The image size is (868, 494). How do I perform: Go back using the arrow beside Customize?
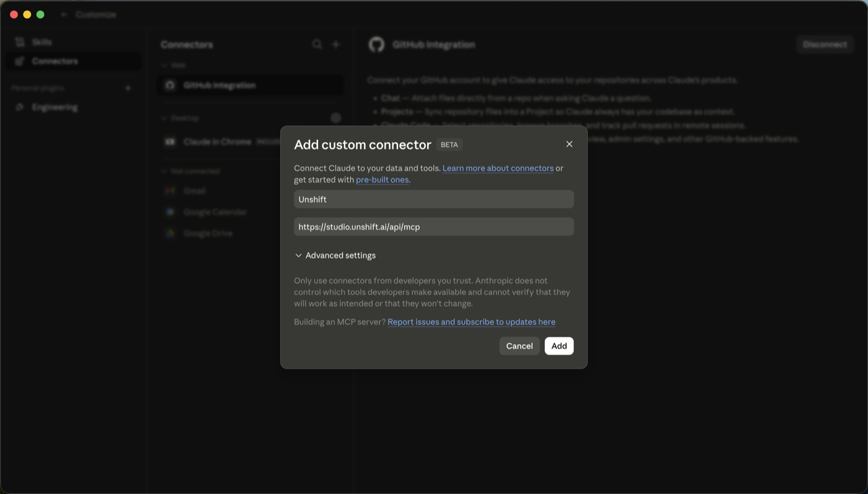pyautogui.click(x=63, y=14)
